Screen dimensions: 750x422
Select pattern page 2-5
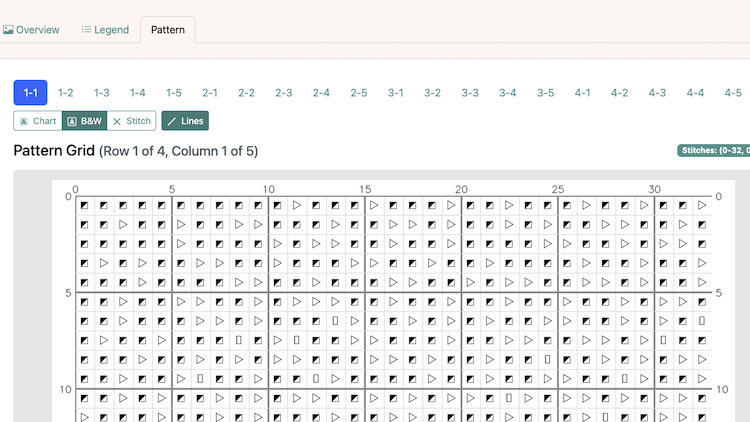click(x=359, y=93)
